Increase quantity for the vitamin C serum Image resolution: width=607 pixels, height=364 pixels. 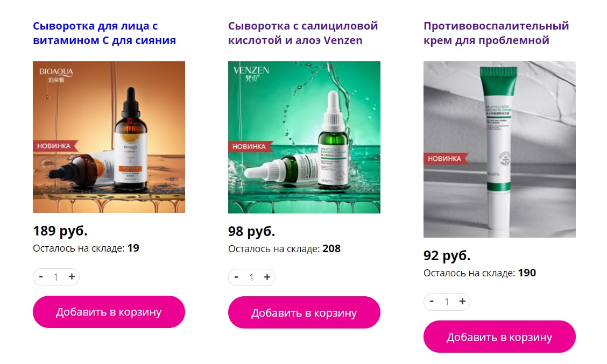[x=72, y=276]
